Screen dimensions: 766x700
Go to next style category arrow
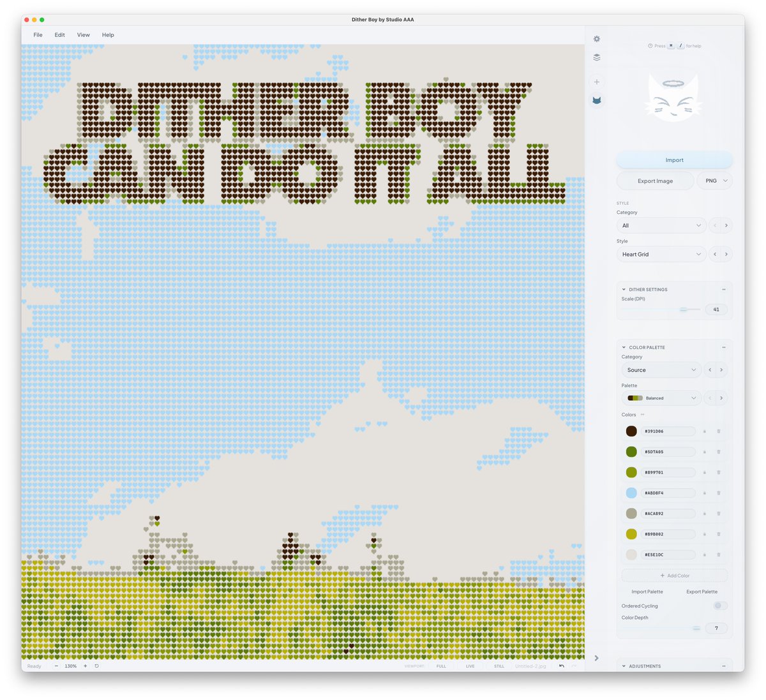pos(726,225)
